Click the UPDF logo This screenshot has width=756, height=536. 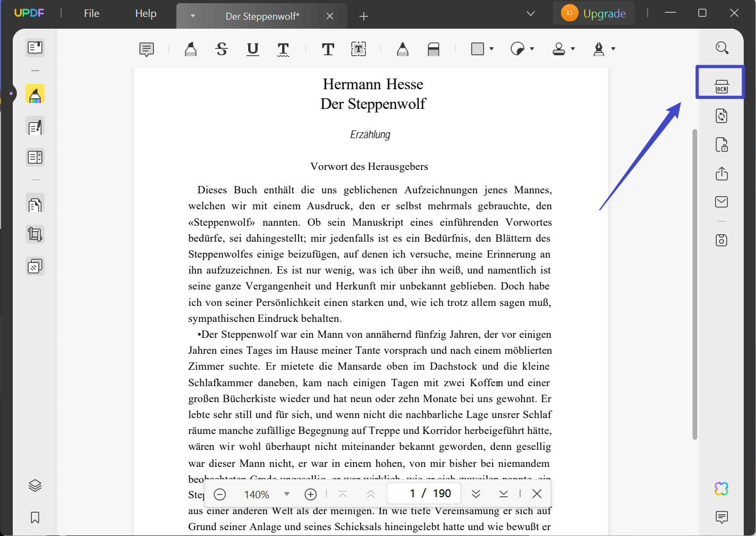click(x=29, y=13)
